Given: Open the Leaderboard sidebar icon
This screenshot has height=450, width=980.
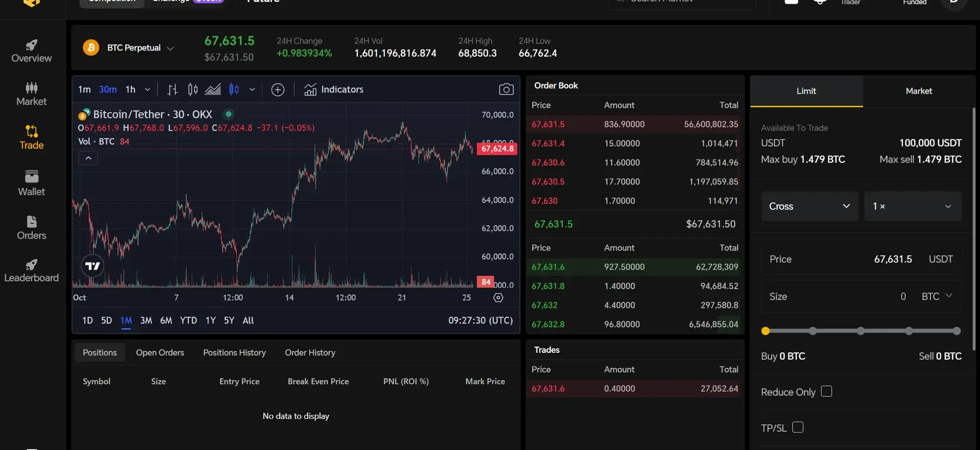Looking at the screenshot, I should coord(31,271).
